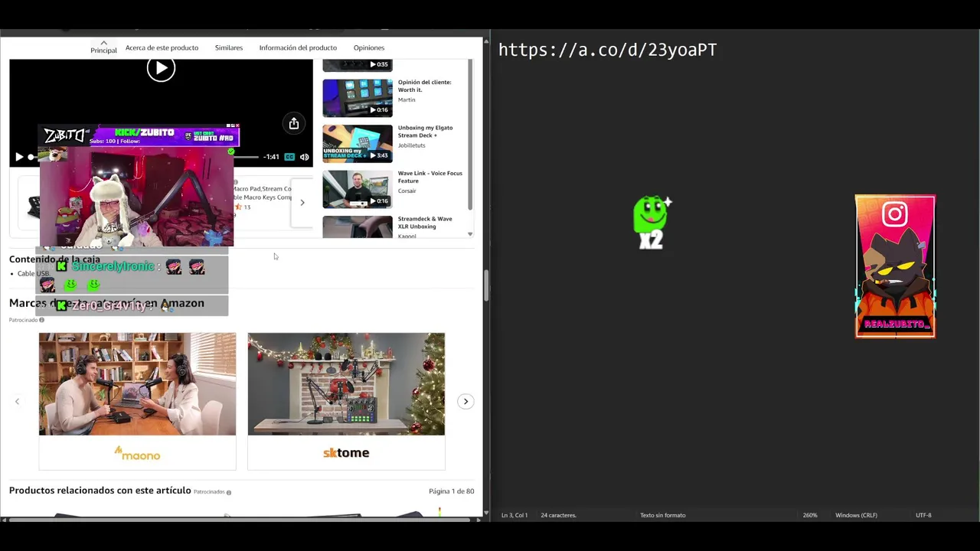
Task: Click Página 1 de 80 text
Action: pos(452,491)
